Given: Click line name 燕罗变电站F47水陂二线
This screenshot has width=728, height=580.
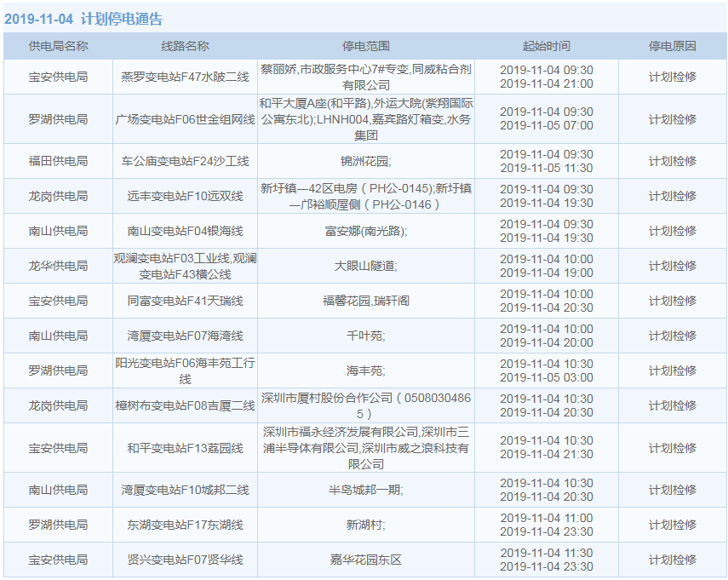Looking at the screenshot, I should [185, 77].
